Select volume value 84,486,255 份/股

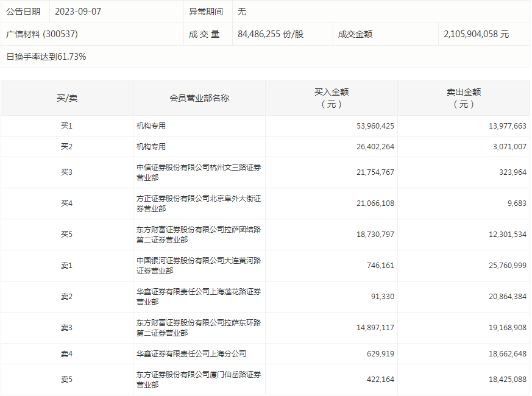pyautogui.click(x=271, y=34)
